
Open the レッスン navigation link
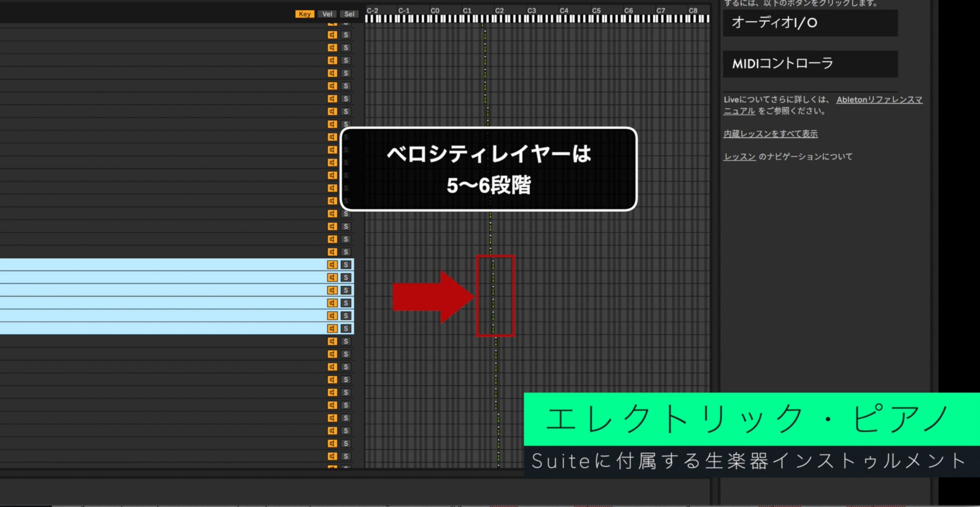pyautogui.click(x=739, y=157)
